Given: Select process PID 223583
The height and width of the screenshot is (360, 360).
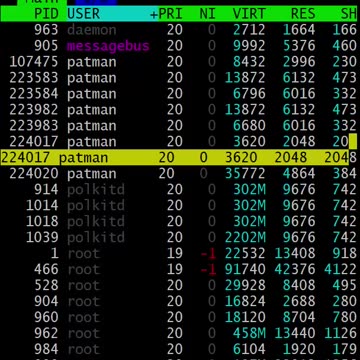Looking at the screenshot, I should coord(180,78).
